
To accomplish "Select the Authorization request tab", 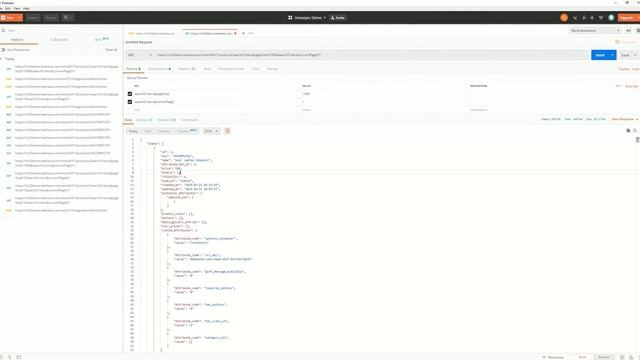I will [x=159, y=69].
